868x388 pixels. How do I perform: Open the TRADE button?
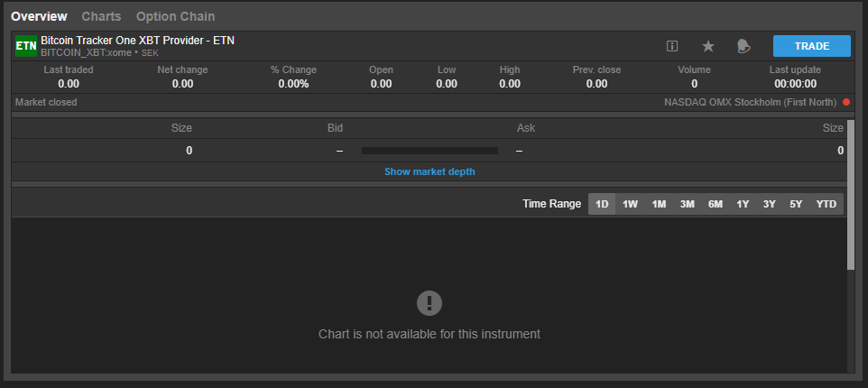(811, 46)
